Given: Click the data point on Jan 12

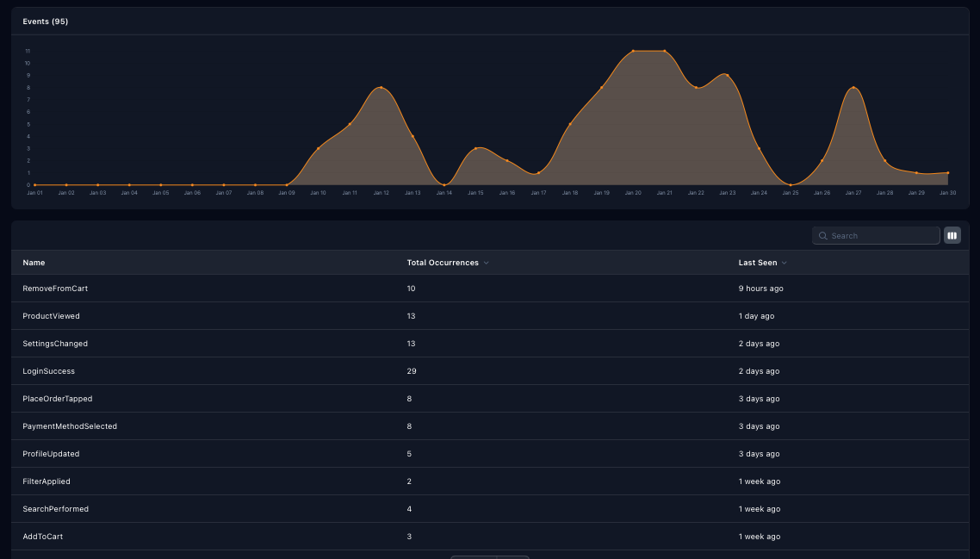Looking at the screenshot, I should click(381, 87).
